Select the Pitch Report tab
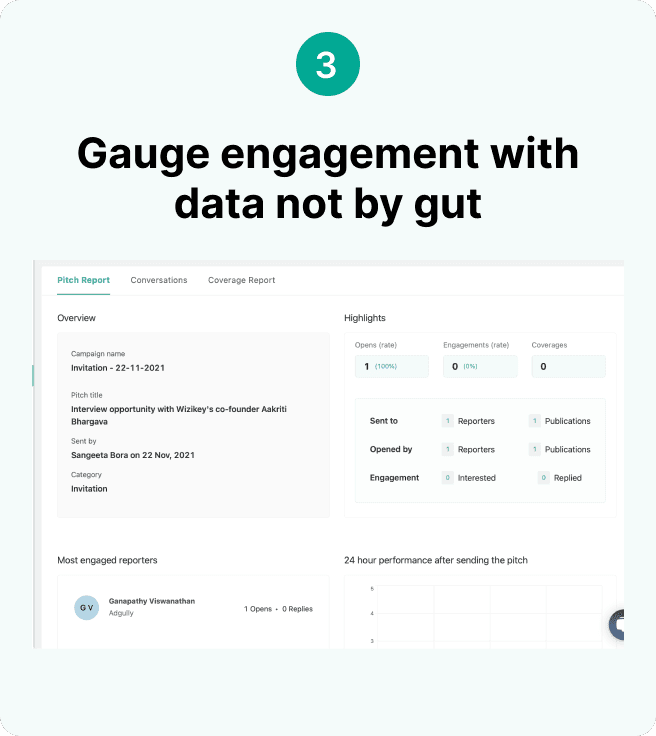 pyautogui.click(x=83, y=280)
